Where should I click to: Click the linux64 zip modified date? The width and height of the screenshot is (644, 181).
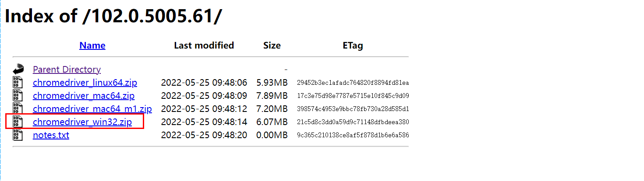pos(204,83)
